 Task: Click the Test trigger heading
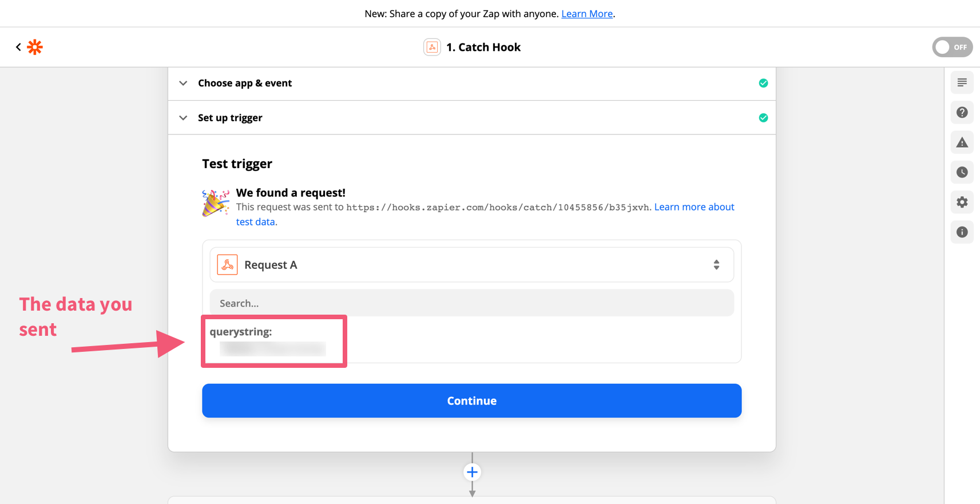[237, 164]
